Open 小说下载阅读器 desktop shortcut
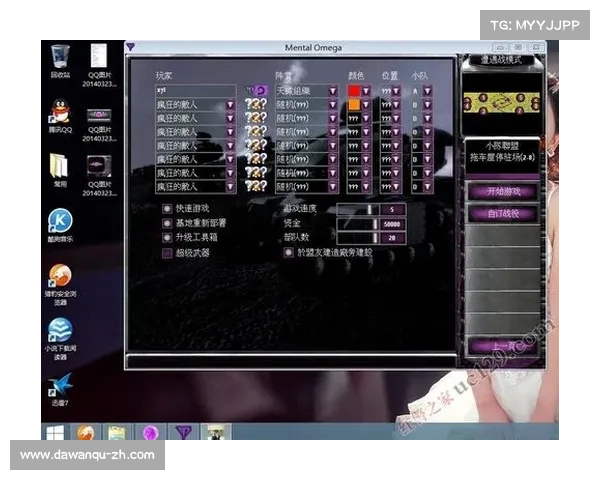The image size is (600, 480). (x=60, y=338)
